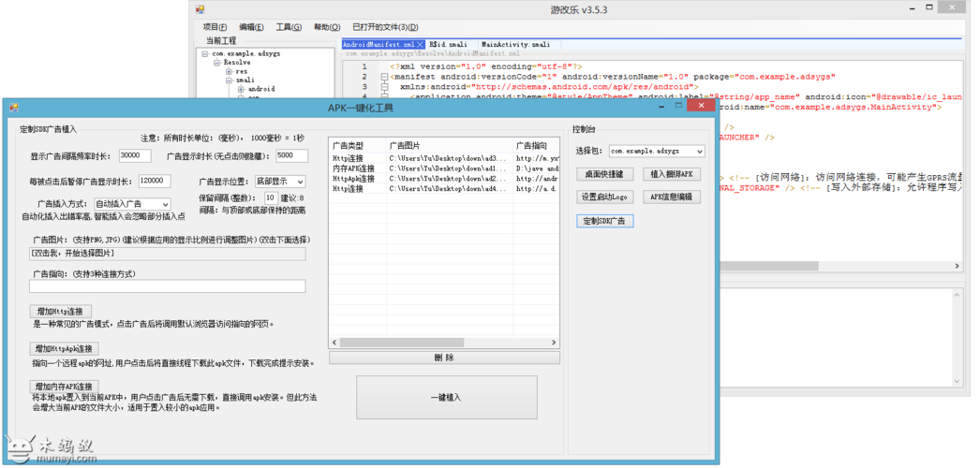Viewport: 980px width, 468px height.
Task: Click the 广告显示时长 field with 5000
Action: [x=291, y=156]
